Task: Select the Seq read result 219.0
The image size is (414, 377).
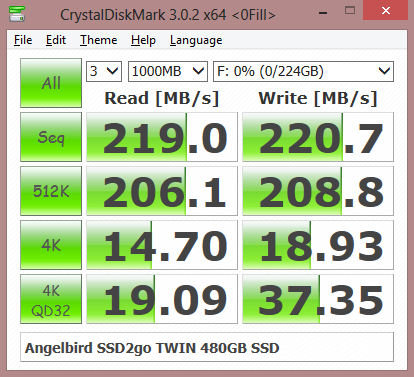Action: tap(162, 137)
